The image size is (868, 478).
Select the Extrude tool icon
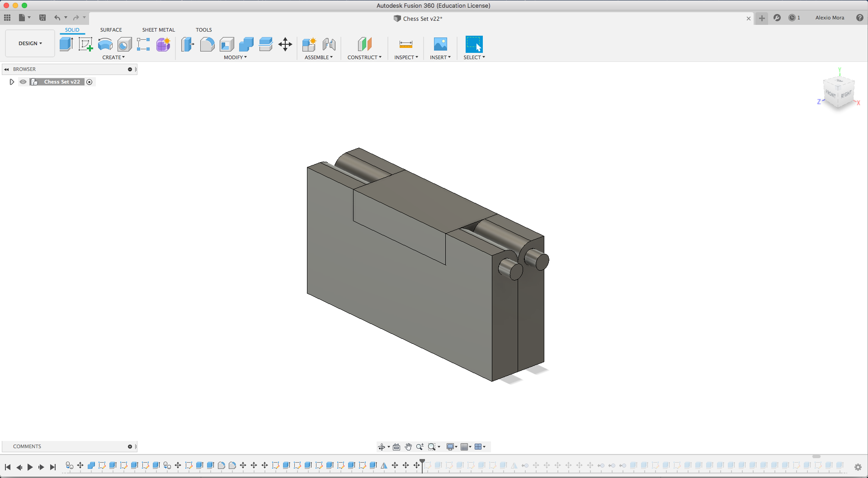pos(66,44)
